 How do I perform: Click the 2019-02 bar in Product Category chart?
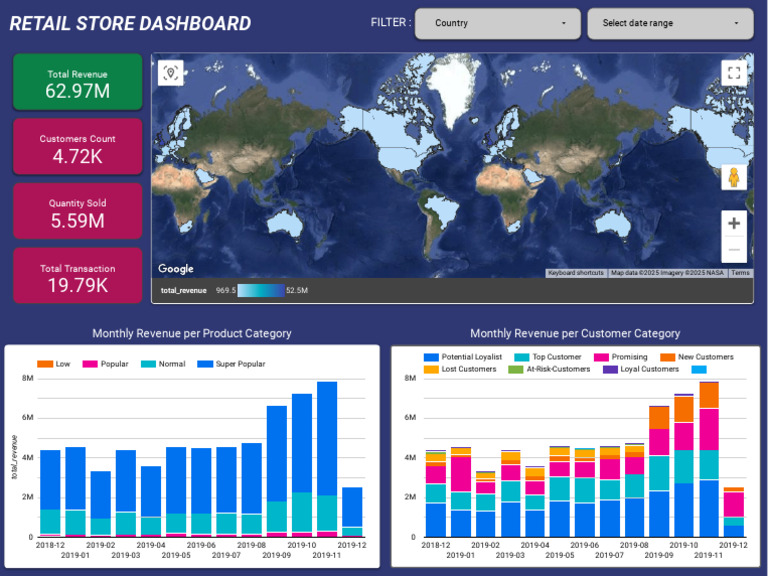pyautogui.click(x=100, y=504)
